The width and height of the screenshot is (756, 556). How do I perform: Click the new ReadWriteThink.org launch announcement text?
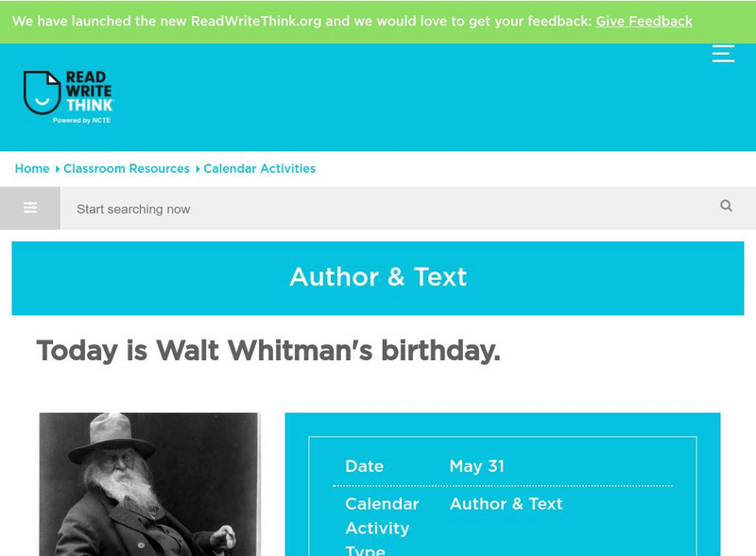click(x=301, y=21)
